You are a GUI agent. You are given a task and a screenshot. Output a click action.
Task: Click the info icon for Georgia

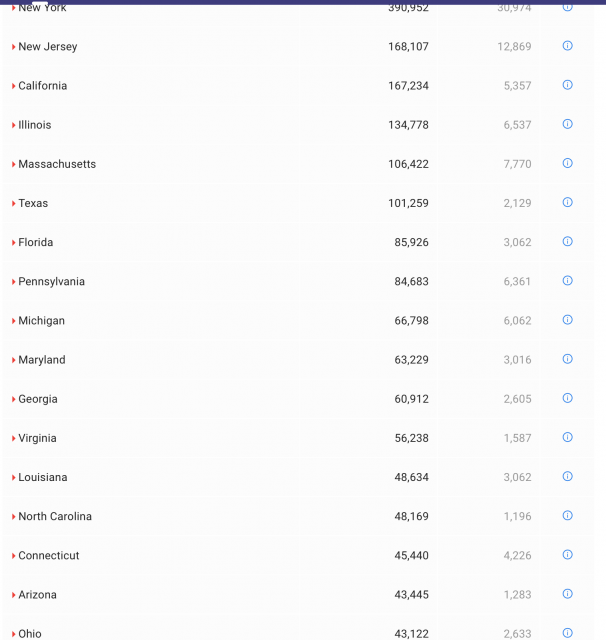pyautogui.click(x=567, y=398)
